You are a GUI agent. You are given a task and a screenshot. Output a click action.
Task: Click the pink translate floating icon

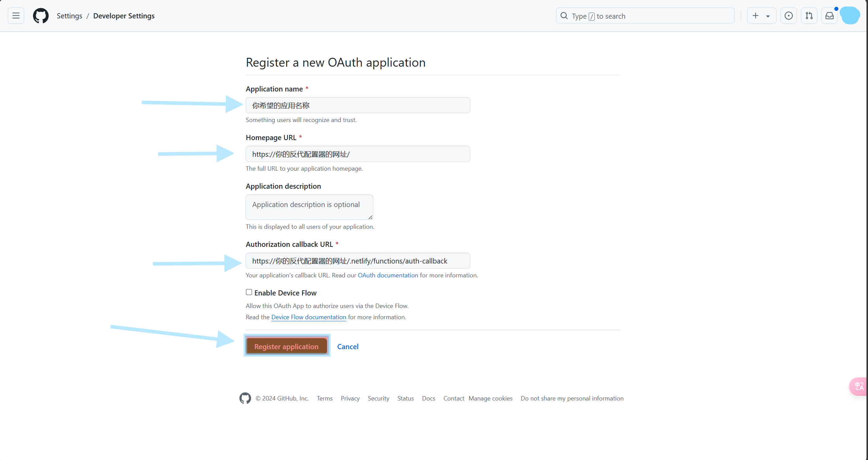(858, 386)
